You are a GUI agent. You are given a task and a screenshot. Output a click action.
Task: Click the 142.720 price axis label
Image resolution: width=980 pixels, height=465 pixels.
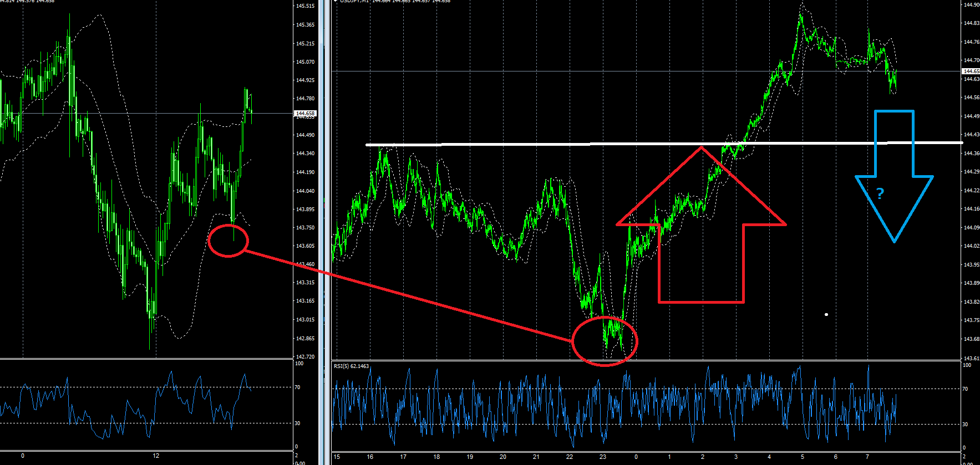[x=306, y=356]
